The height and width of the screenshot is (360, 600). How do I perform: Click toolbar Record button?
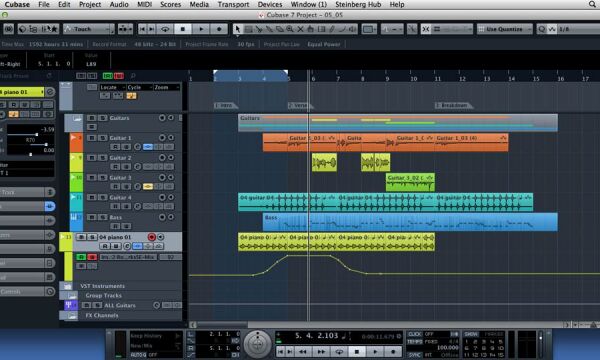tap(219, 29)
